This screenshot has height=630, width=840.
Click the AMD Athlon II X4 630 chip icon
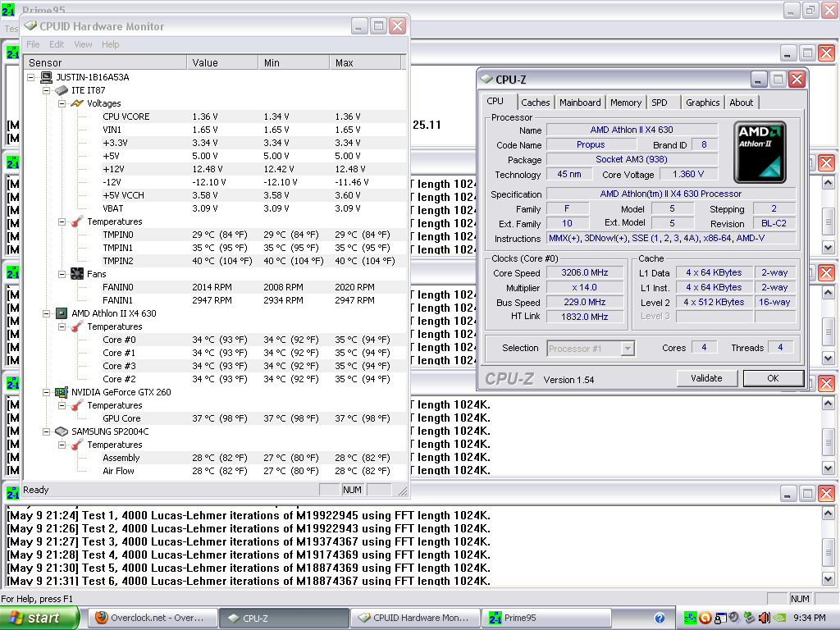tap(61, 313)
